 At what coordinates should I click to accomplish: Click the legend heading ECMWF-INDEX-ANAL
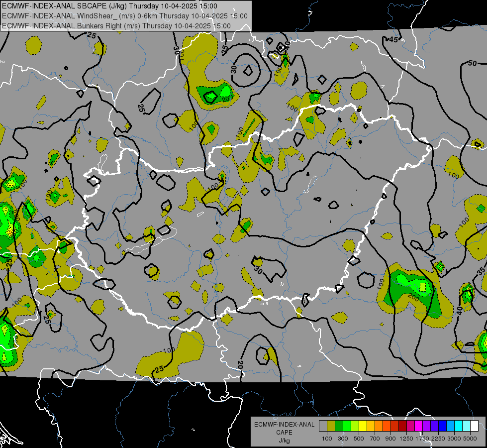point(285,425)
